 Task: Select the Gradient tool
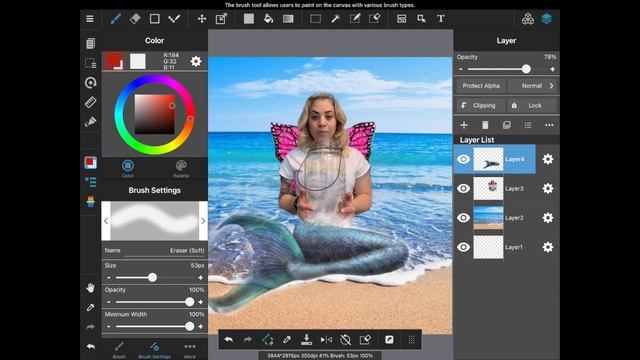(x=288, y=19)
